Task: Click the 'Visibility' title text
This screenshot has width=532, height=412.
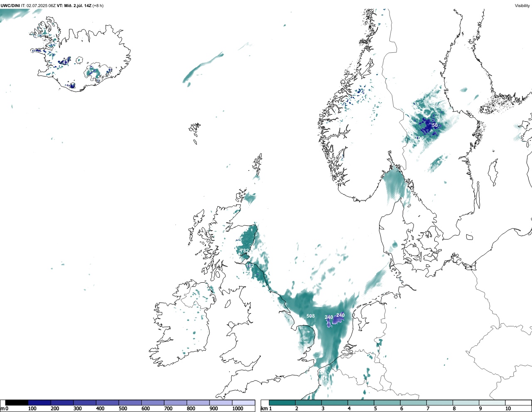Action: point(522,5)
